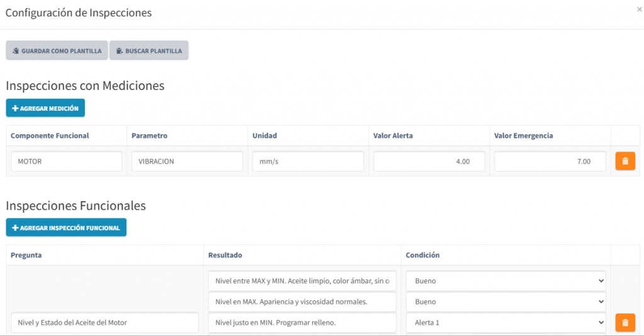Click the plus icon on Agregar Medición
Viewport: 644px width, 336px height.
tap(15, 108)
